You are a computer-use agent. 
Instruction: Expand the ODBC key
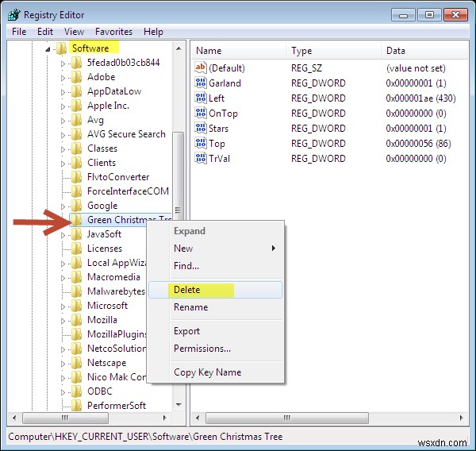63,392
